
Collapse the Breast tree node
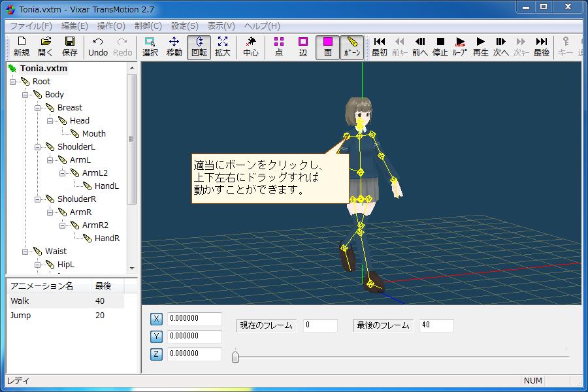click(39, 108)
